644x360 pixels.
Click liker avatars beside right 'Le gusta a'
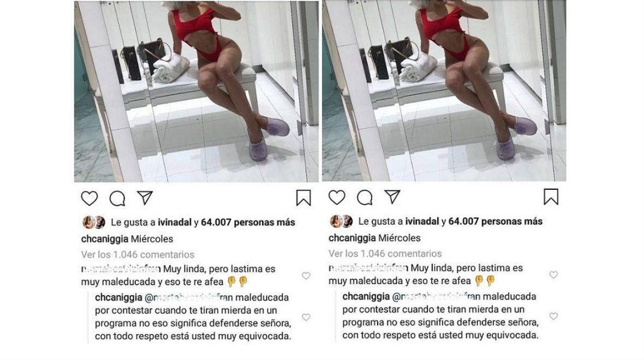[x=341, y=221]
